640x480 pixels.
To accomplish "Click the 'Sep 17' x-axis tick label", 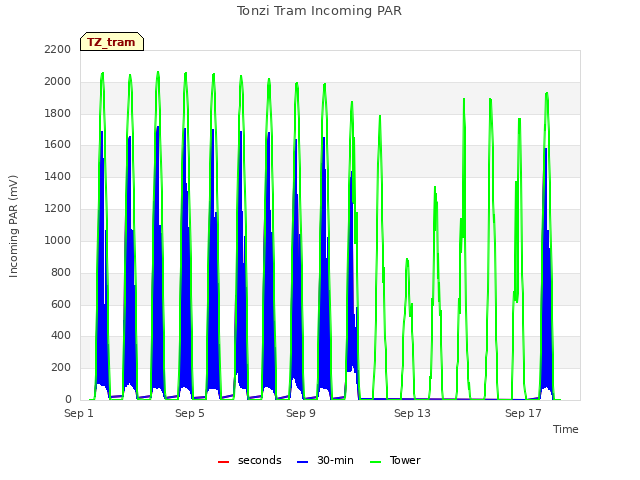I will coord(523,413).
